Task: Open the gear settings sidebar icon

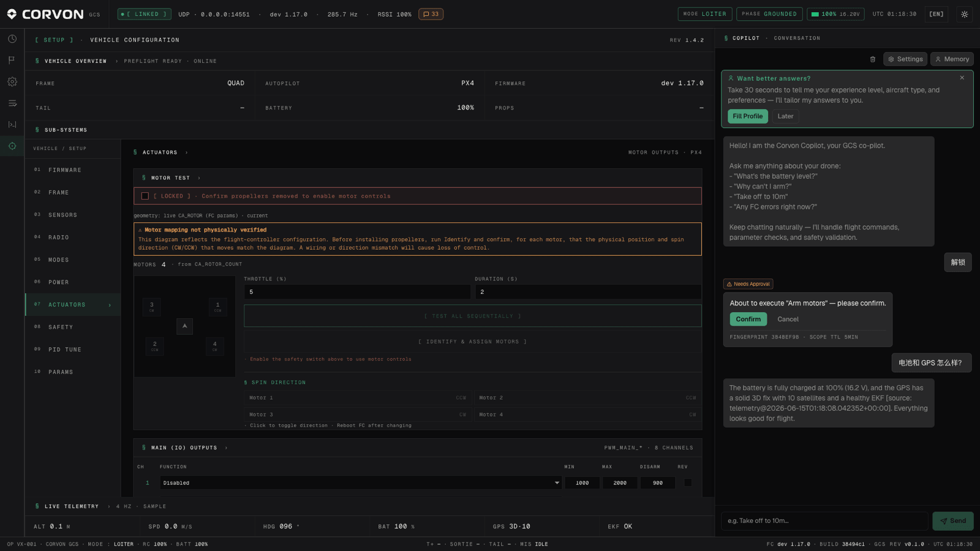Action: point(12,81)
